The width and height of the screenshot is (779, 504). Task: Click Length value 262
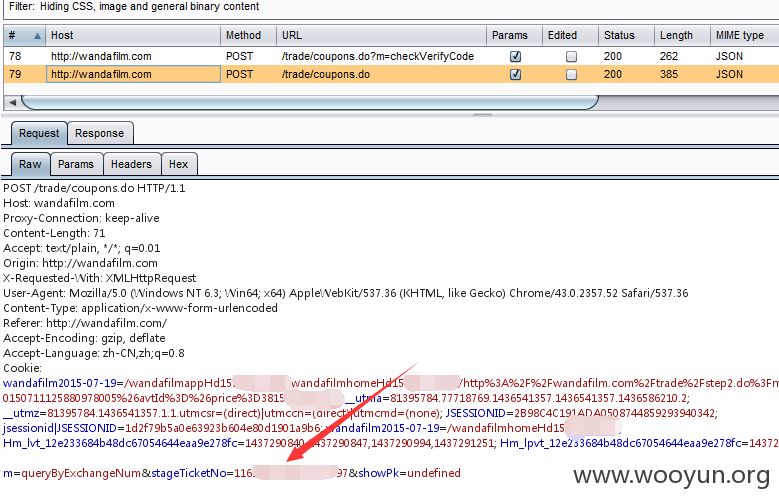[x=669, y=57]
